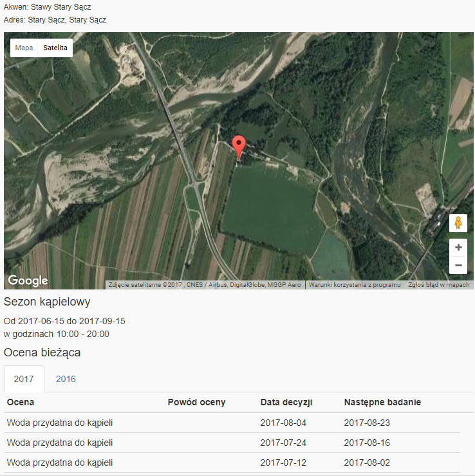
Task: Open the 2016 rating tab
Action: click(x=66, y=379)
